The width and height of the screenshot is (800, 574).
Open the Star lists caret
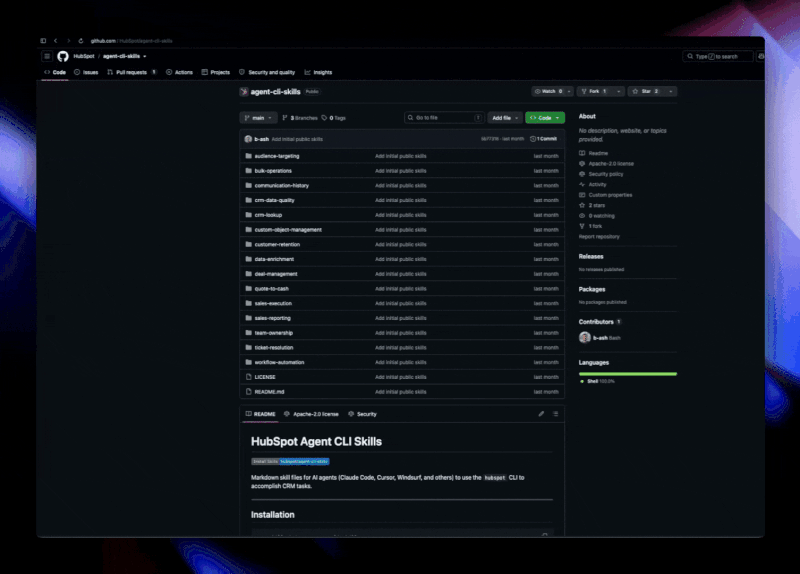(x=670, y=91)
